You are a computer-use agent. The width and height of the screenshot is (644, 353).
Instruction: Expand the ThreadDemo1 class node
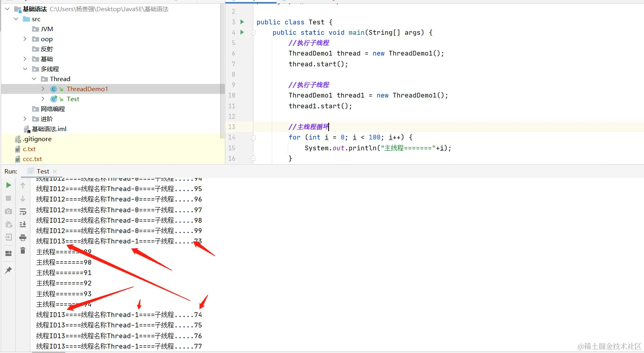click(43, 89)
